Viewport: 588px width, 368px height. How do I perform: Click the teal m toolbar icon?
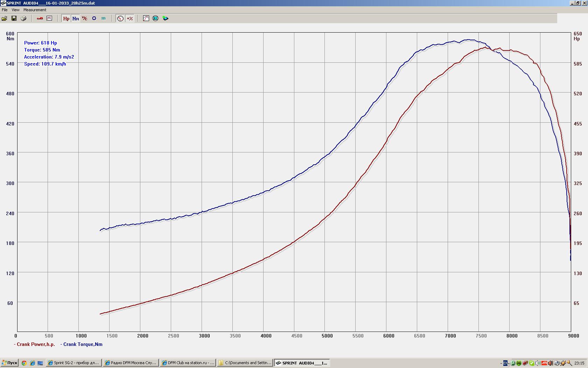(x=104, y=18)
